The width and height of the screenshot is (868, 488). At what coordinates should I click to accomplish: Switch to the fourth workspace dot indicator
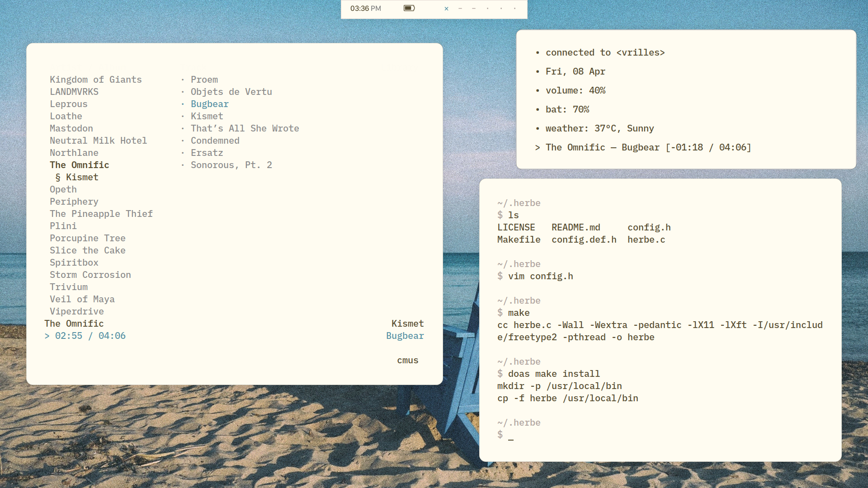487,9
